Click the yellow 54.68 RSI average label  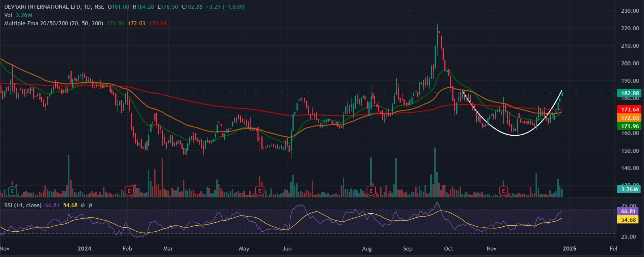click(628, 219)
